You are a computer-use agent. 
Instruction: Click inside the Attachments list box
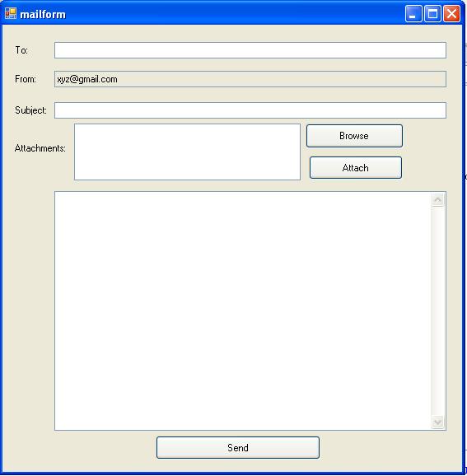[187, 152]
